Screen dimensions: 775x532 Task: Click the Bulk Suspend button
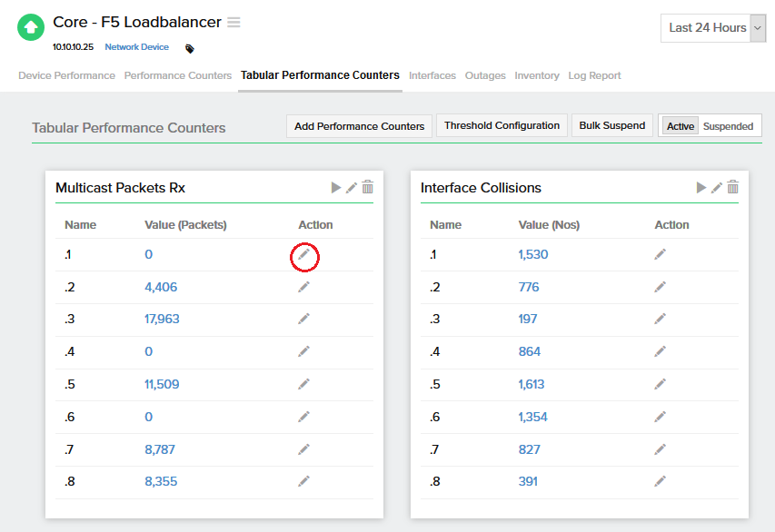[x=611, y=126]
